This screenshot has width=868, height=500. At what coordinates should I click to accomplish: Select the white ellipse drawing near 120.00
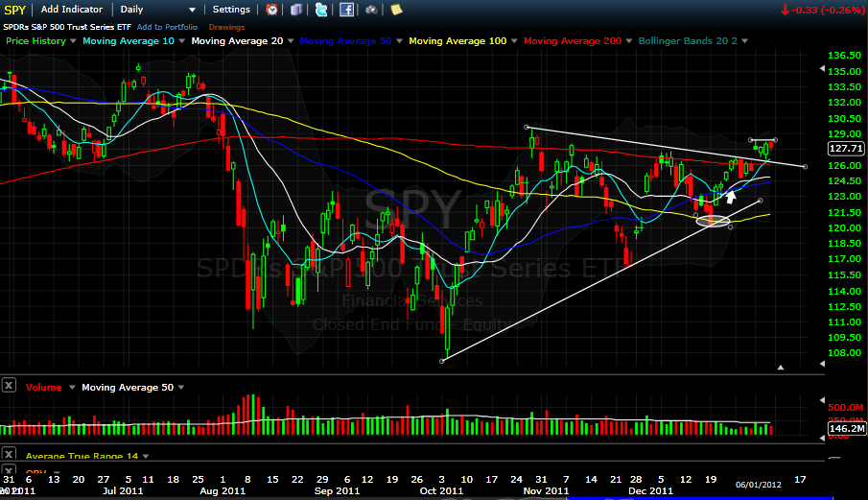point(713,221)
